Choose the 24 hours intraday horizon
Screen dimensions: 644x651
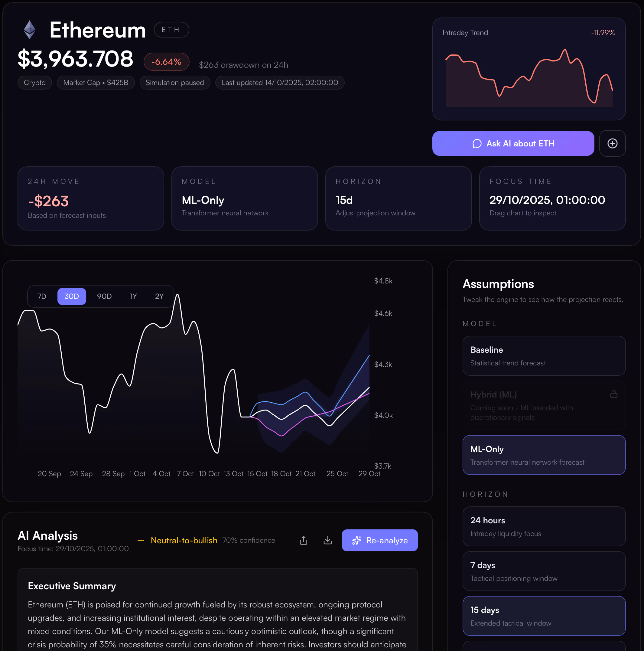(544, 526)
